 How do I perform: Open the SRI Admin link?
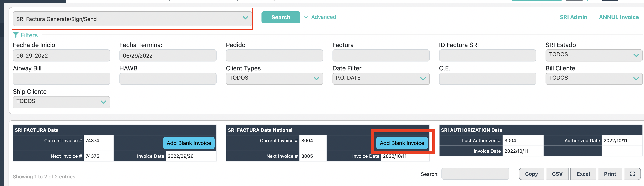point(573,17)
